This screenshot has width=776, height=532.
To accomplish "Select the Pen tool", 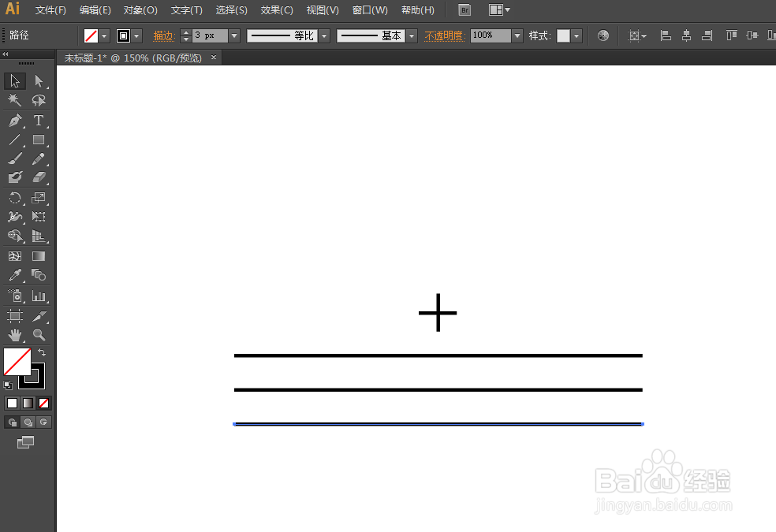I will click(14, 120).
